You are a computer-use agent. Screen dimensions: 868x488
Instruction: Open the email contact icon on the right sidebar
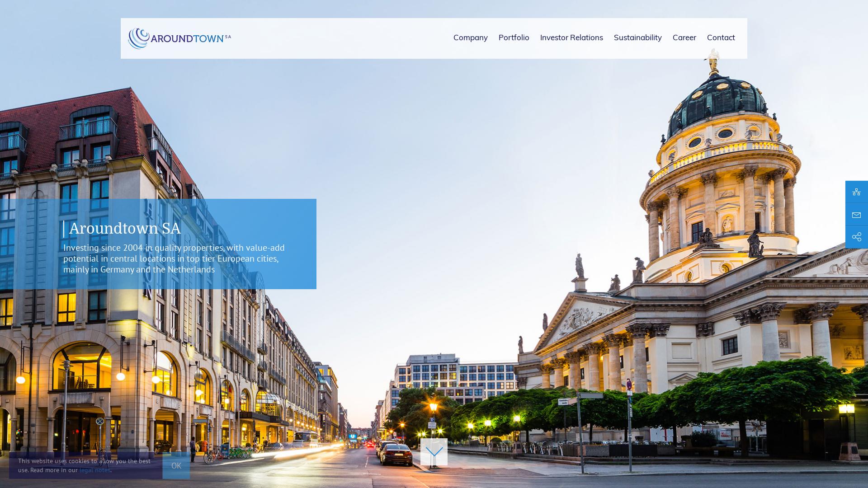tap(857, 215)
